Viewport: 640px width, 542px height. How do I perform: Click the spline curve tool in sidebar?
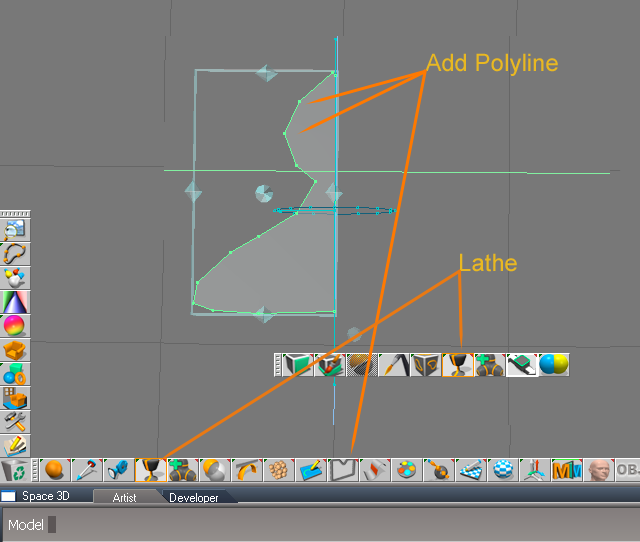[x=15, y=254]
